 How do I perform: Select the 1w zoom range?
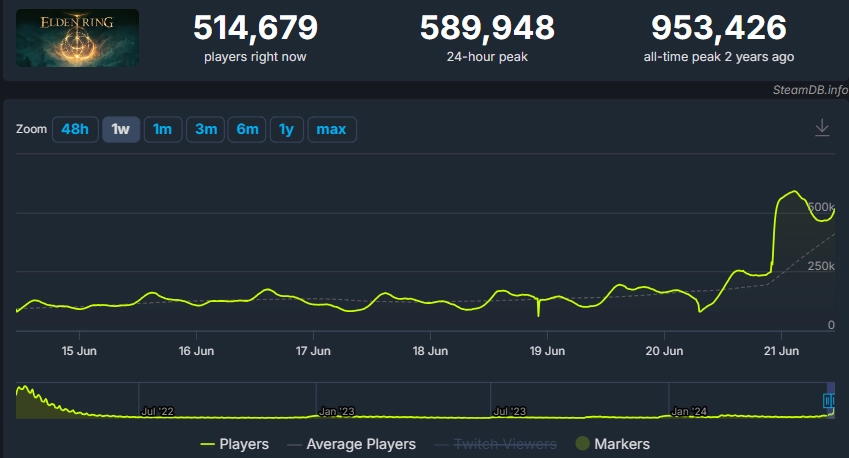tap(121, 129)
